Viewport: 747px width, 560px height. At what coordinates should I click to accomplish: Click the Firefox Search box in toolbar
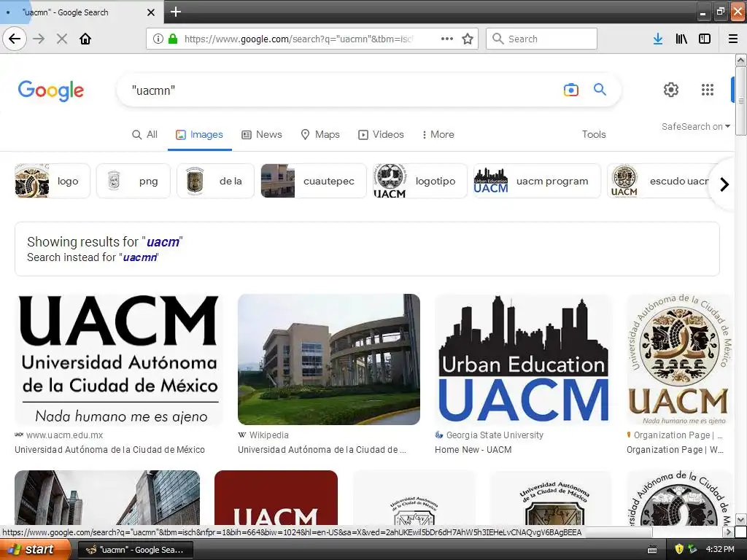pyautogui.click(x=541, y=39)
